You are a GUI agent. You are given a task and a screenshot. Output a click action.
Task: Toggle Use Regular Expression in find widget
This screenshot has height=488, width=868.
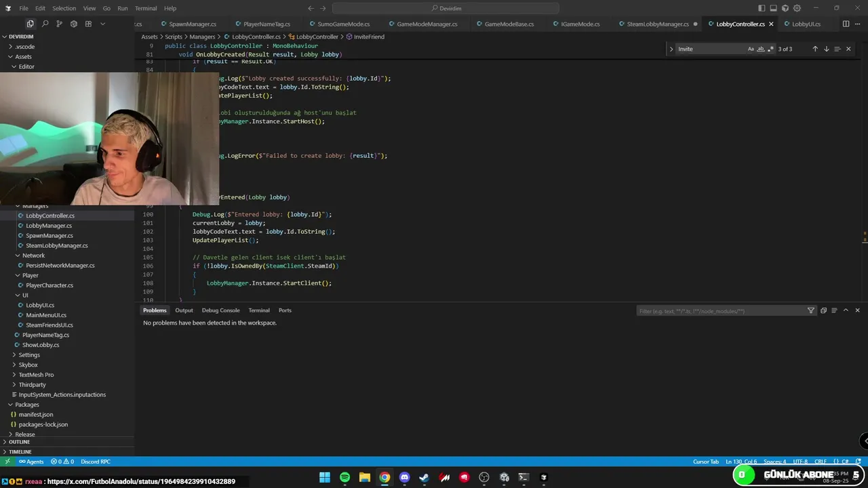[770, 49]
